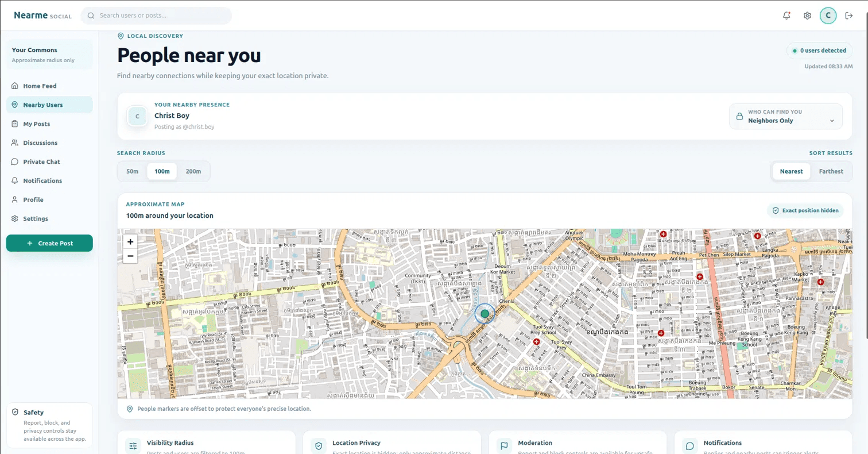Click the 0 users detected badge

click(819, 51)
